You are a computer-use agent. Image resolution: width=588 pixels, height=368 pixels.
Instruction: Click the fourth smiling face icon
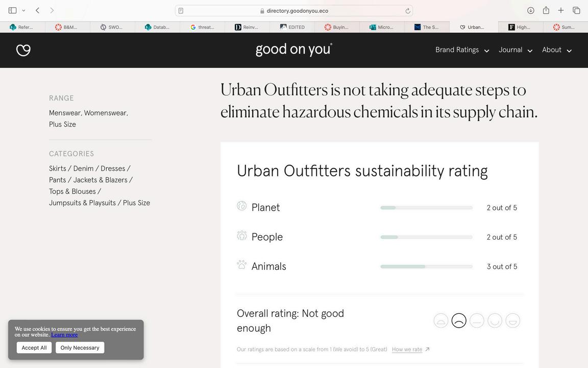point(495,320)
